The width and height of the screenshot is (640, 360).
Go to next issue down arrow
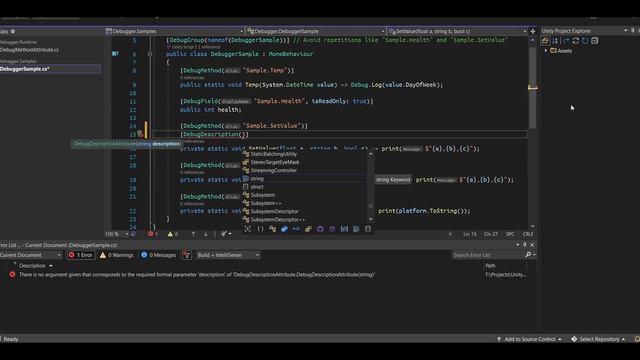[x=205, y=234]
